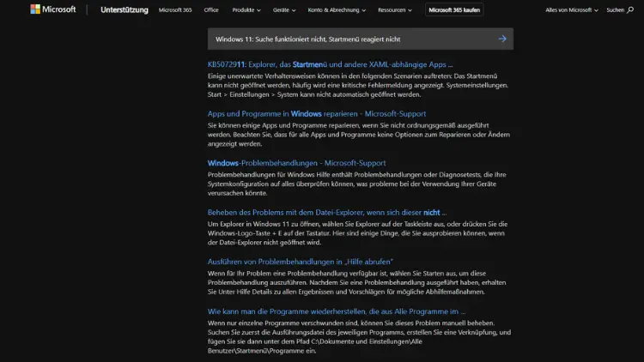The image size is (644, 362).
Task: Open the KB5072911 Explorer Startmenü result
Action: pyautogui.click(x=330, y=64)
